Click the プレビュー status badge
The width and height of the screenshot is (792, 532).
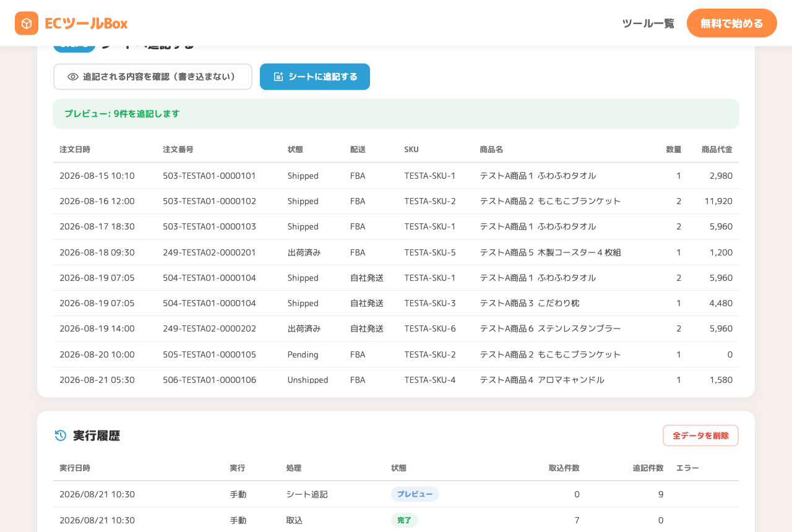coord(415,494)
